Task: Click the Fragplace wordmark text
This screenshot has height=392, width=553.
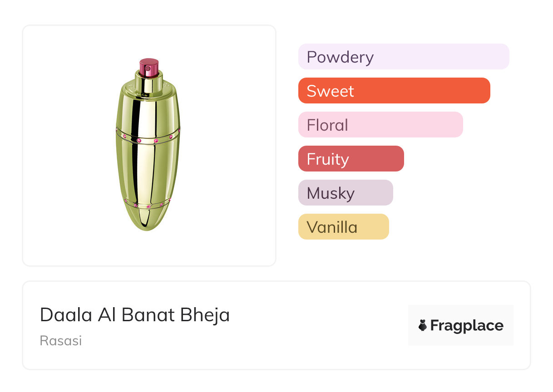Action: click(466, 325)
